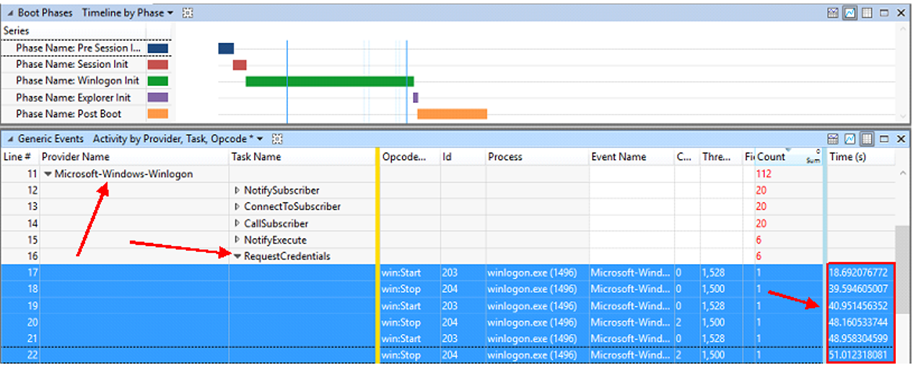Show graph and table view in Generic Events panel
The height and width of the screenshot is (367, 917).
834,139
